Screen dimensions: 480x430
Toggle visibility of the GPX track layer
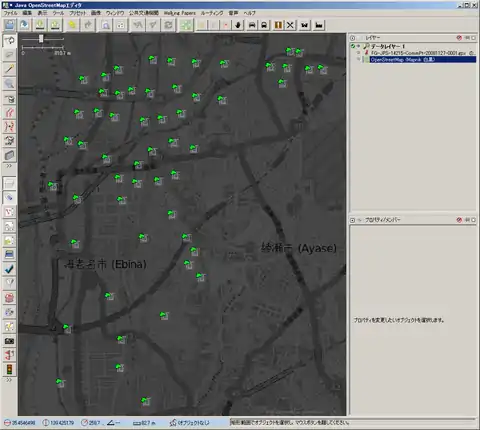pos(359,53)
